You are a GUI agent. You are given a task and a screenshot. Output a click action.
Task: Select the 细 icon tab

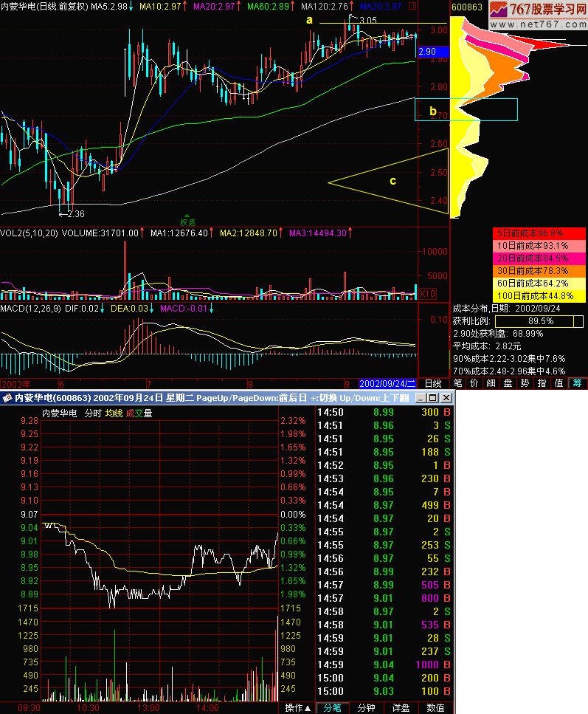coord(491,384)
